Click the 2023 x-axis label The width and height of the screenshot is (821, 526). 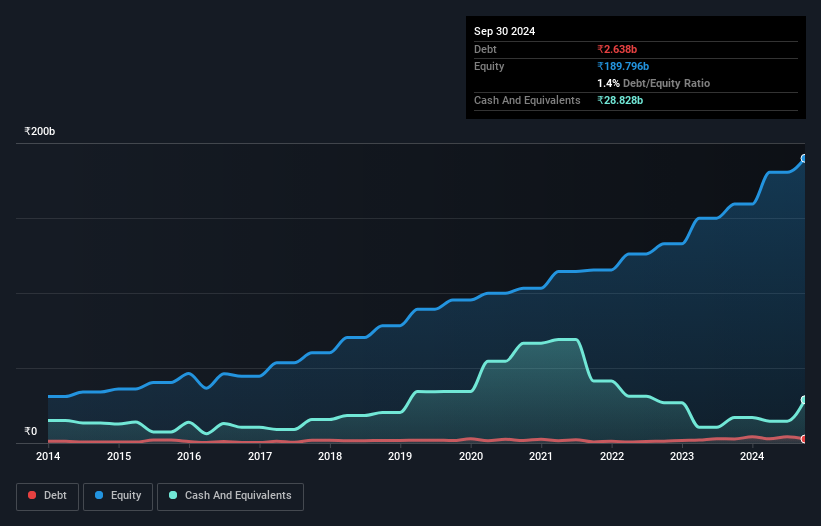[x=682, y=456]
